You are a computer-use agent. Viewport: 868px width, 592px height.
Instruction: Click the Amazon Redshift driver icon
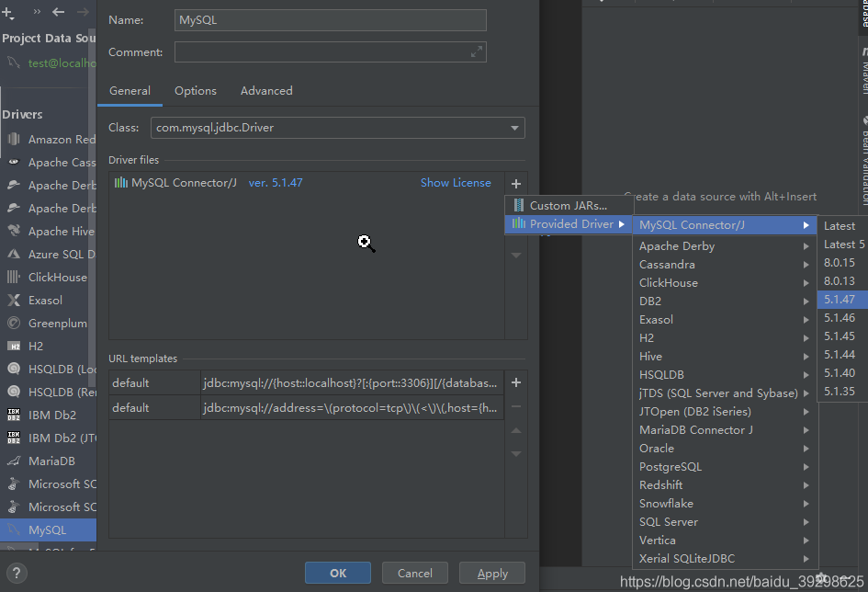point(14,139)
